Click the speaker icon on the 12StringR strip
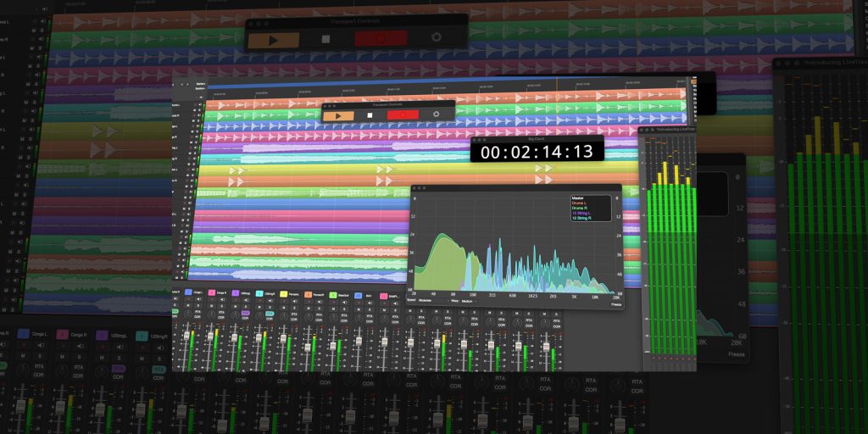 point(270,301)
